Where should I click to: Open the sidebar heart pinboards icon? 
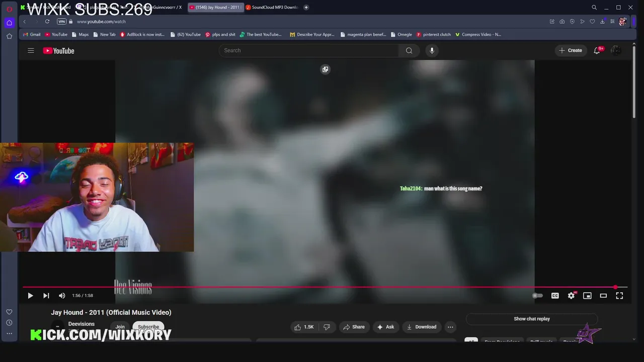9,312
